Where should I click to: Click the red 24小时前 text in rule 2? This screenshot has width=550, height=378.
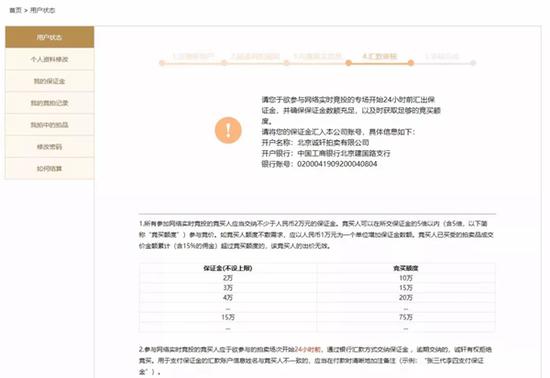(308, 350)
